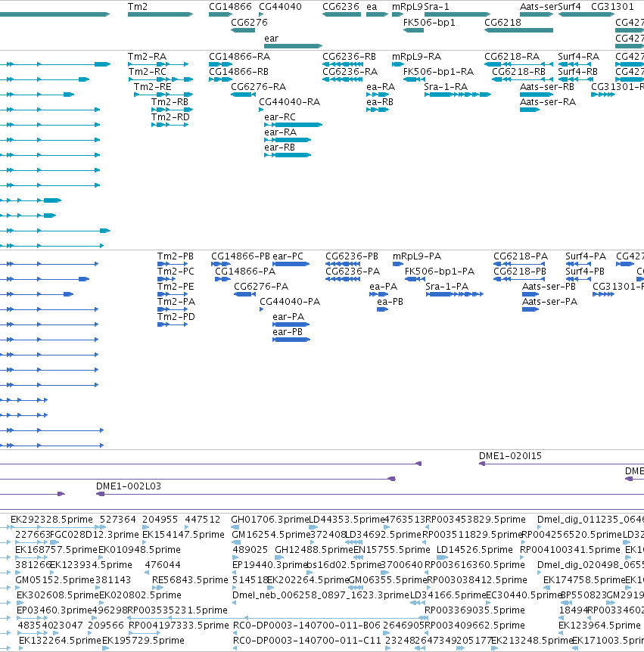Click the CG6236 gene name
This screenshot has width=644, height=652.
[341, 7]
